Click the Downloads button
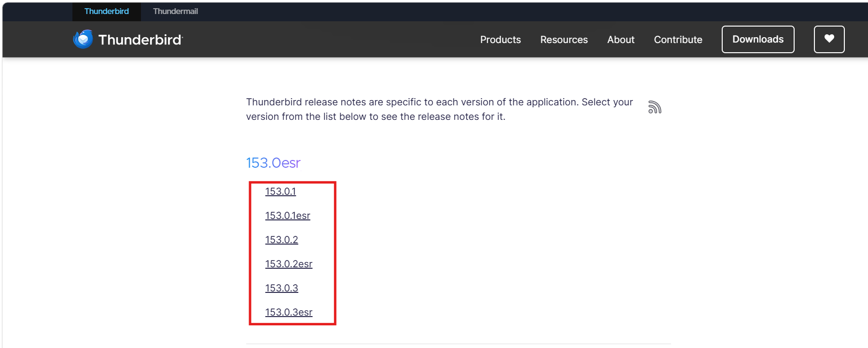868x348 pixels. (x=758, y=39)
